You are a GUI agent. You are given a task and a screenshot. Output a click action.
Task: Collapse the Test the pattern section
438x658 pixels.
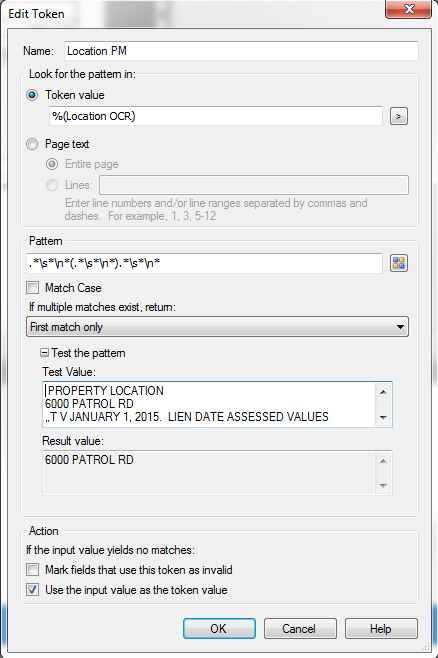[x=44, y=353]
